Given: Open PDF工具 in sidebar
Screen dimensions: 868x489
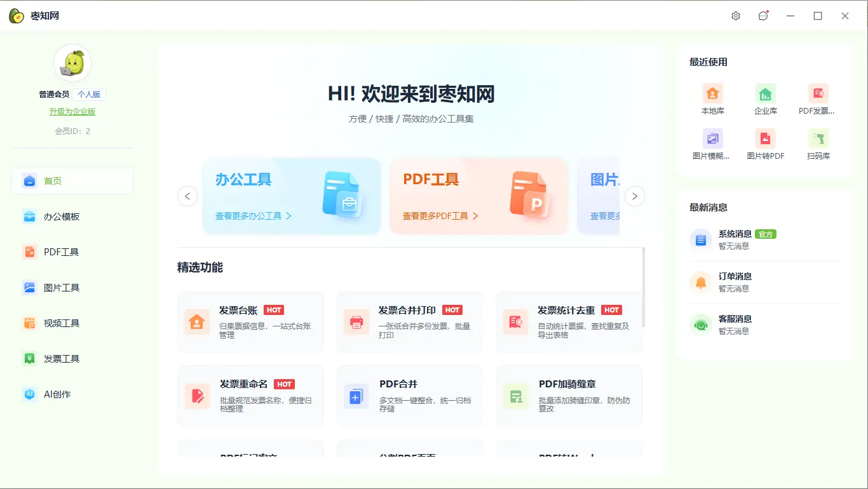Looking at the screenshot, I should click(x=72, y=252).
